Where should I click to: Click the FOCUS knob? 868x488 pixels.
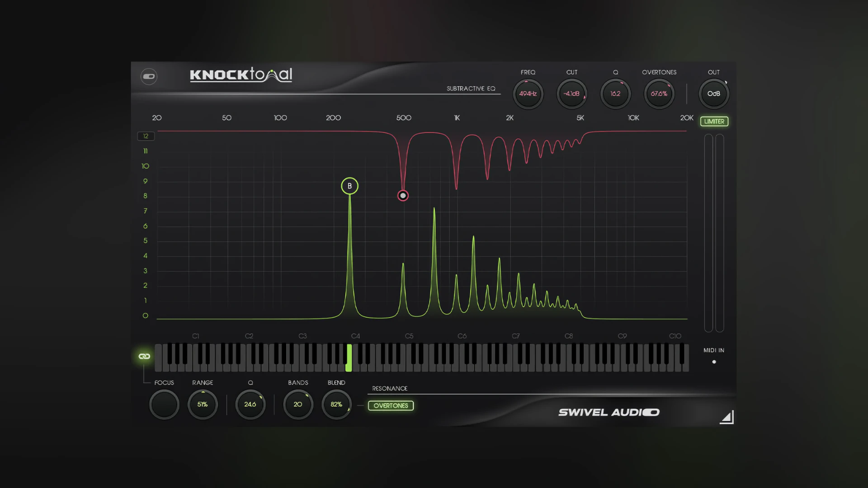click(x=164, y=404)
